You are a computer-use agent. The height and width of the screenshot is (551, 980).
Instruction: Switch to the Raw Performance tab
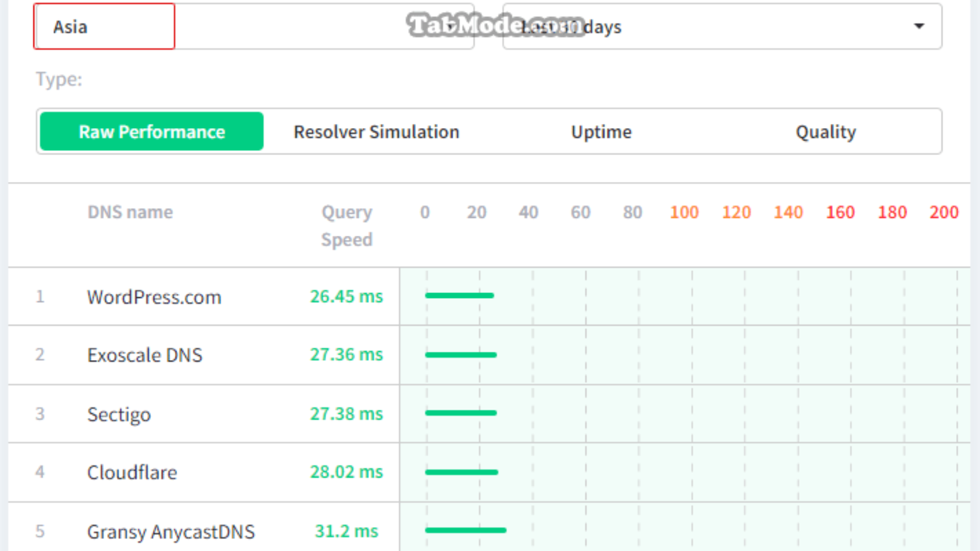tap(152, 132)
